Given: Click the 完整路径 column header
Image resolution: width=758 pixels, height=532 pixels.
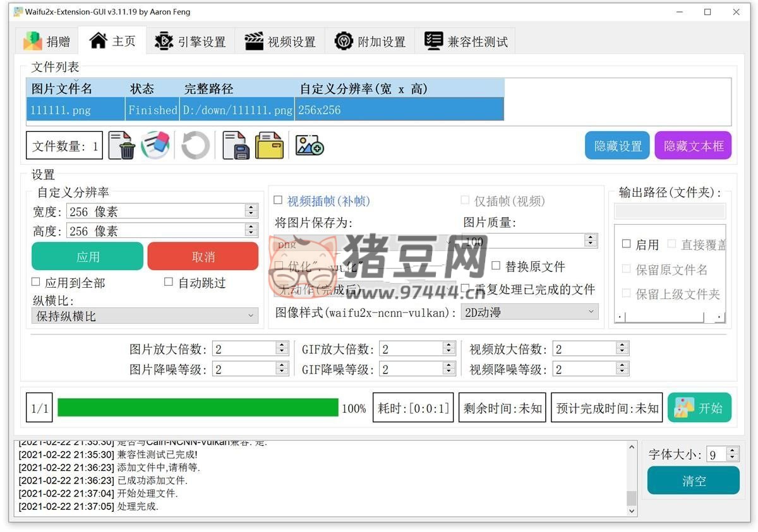Looking at the screenshot, I should (x=237, y=88).
